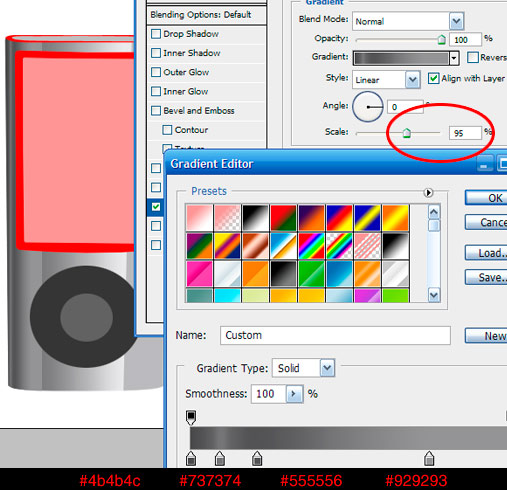Confirm Gradient Editor with OK button

click(x=486, y=198)
